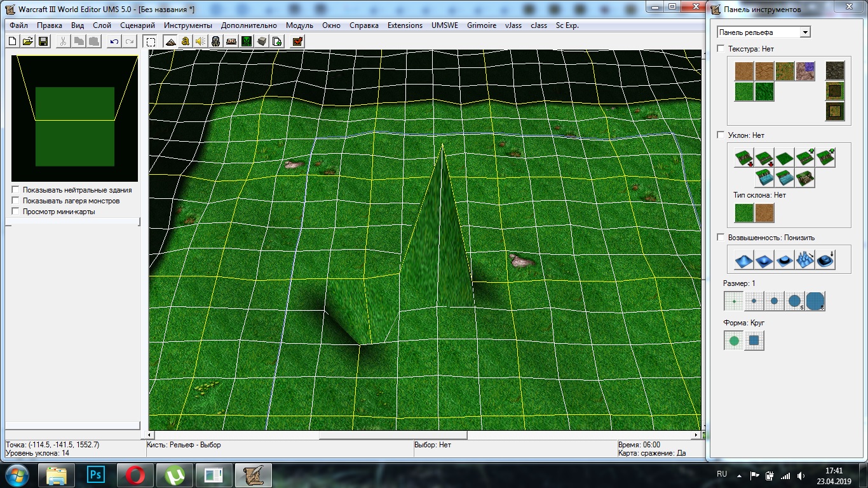Open the Import Manager page-arrow icon
Viewport: 868px width, 488px height.
point(276,41)
